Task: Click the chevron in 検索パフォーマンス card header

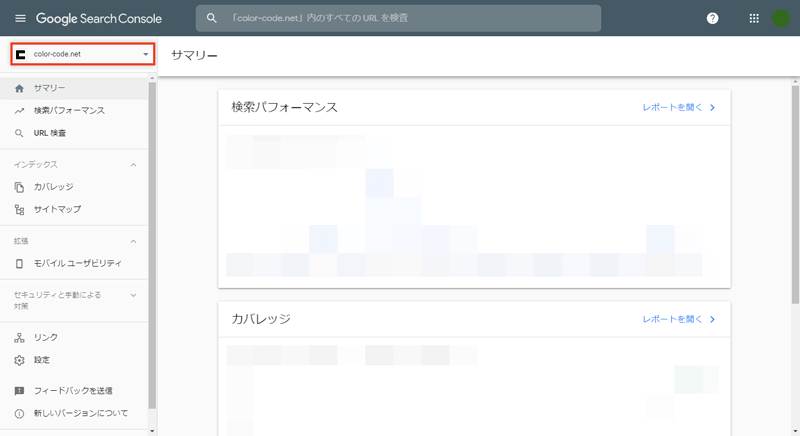Action: point(713,108)
